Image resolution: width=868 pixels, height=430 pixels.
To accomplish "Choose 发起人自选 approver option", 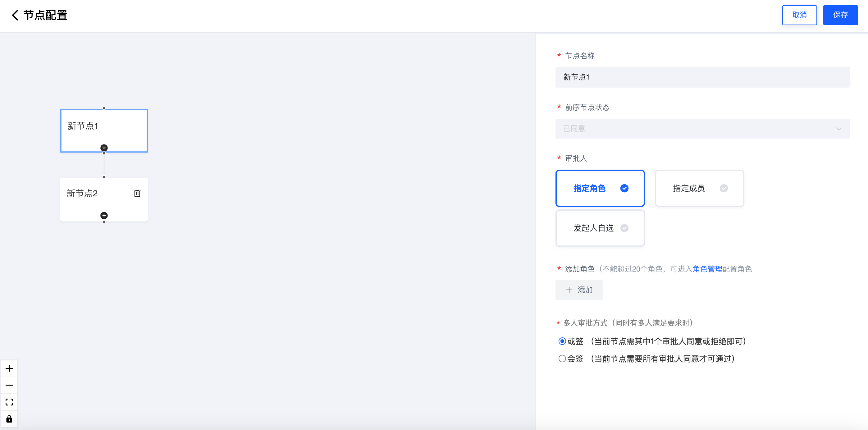I will [x=600, y=228].
